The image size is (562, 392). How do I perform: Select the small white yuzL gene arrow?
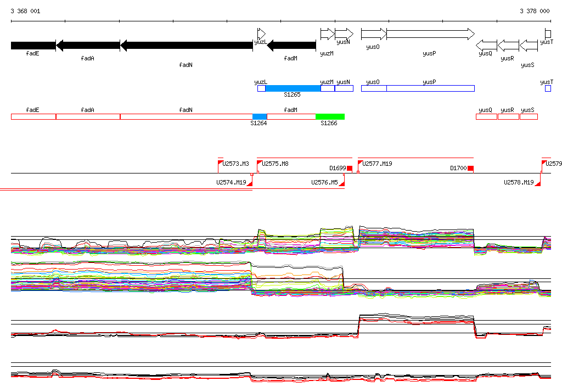click(x=261, y=34)
